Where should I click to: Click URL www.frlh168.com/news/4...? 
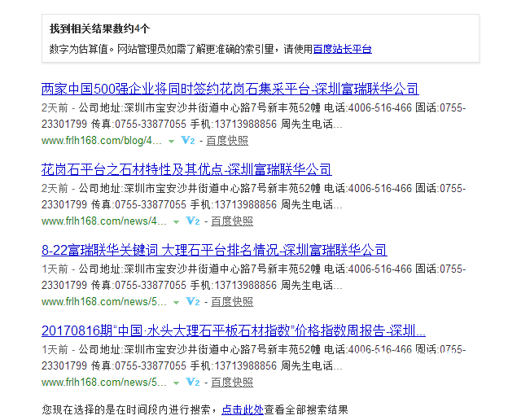(104, 221)
